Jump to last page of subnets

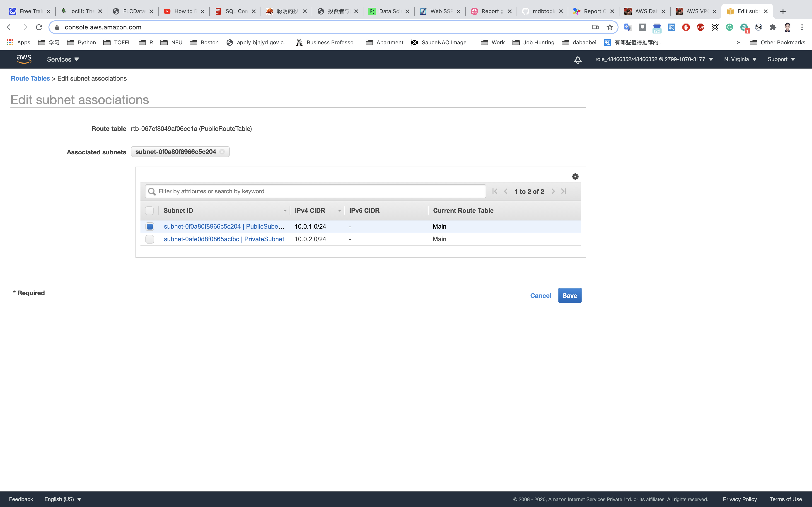tap(564, 191)
